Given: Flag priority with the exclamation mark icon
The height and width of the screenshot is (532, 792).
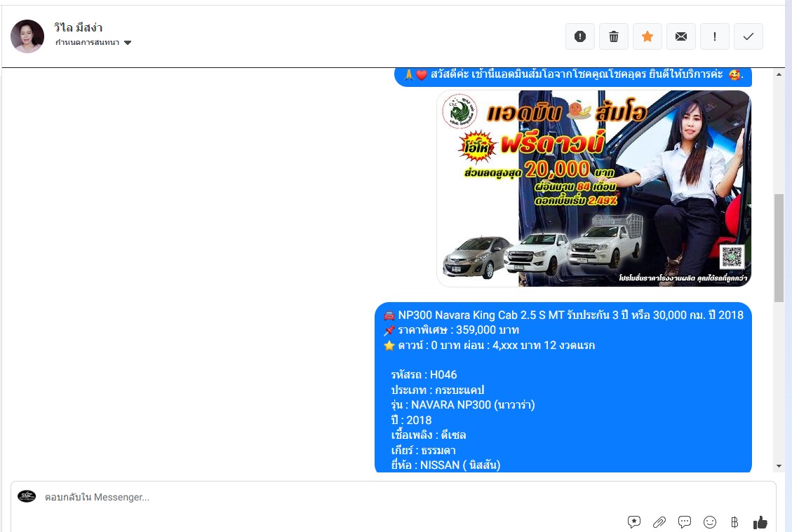Looking at the screenshot, I should (715, 36).
